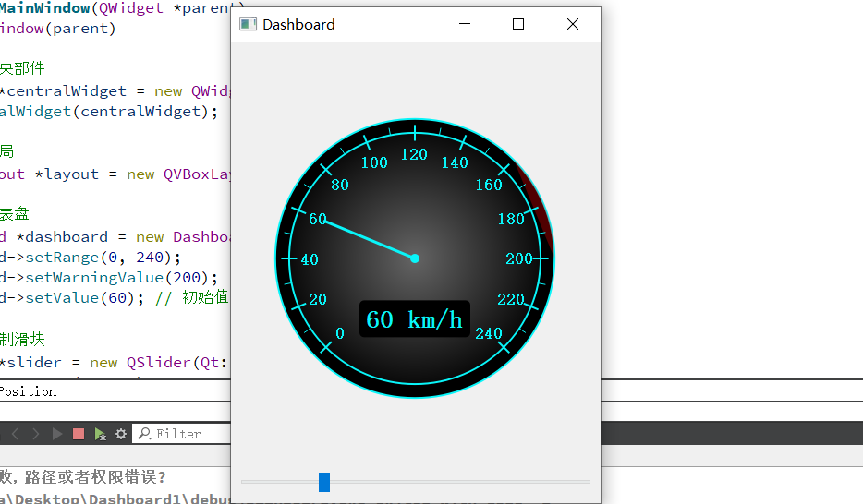
Task: Click the "60 km/h" speed readout
Action: click(x=415, y=319)
